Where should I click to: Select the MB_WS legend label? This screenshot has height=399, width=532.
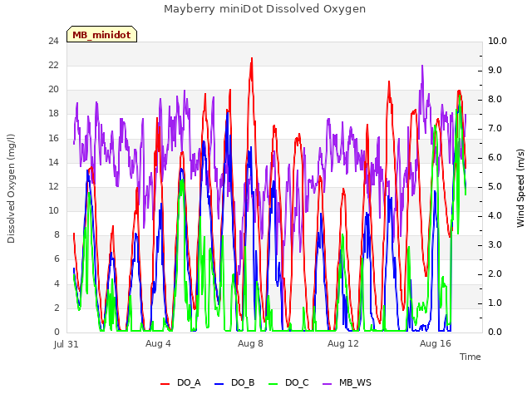[x=355, y=383]
